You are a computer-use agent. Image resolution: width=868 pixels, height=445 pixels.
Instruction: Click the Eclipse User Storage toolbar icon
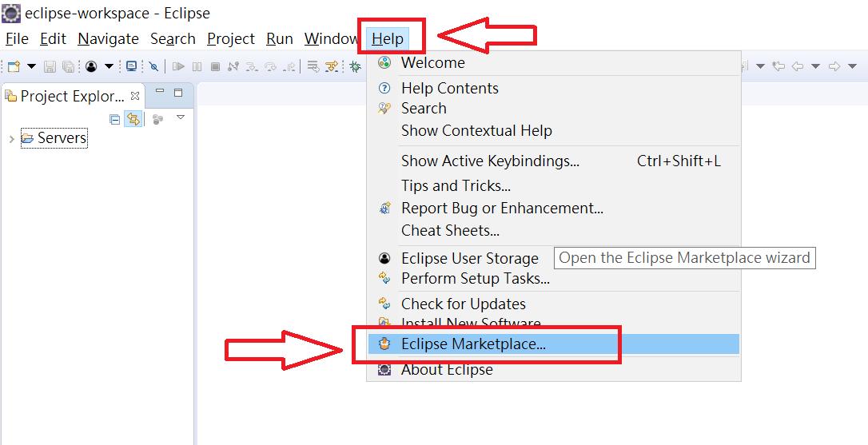click(x=91, y=67)
